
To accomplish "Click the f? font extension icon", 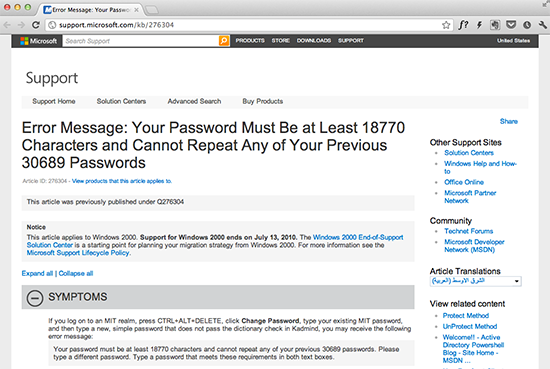I will pyautogui.click(x=463, y=25).
